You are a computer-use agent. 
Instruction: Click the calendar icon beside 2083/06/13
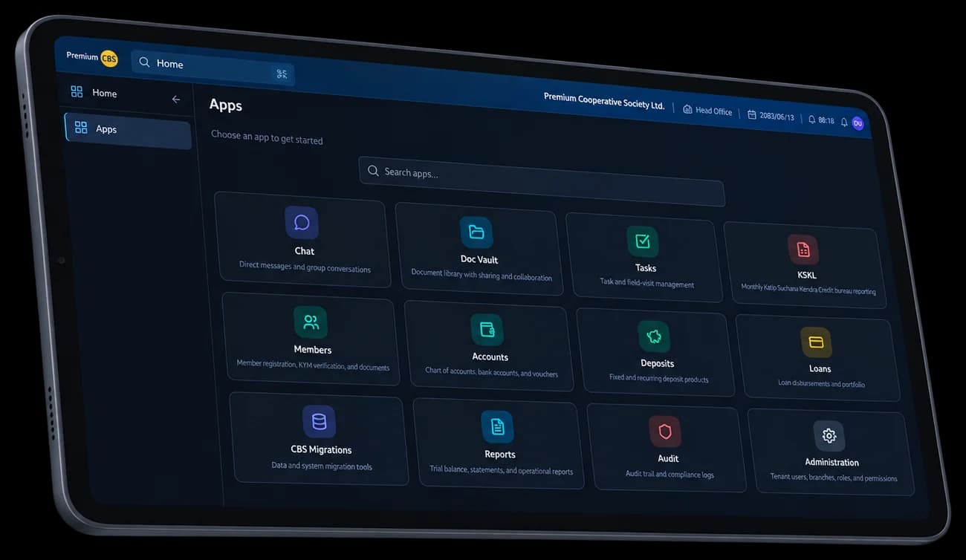[x=752, y=114]
